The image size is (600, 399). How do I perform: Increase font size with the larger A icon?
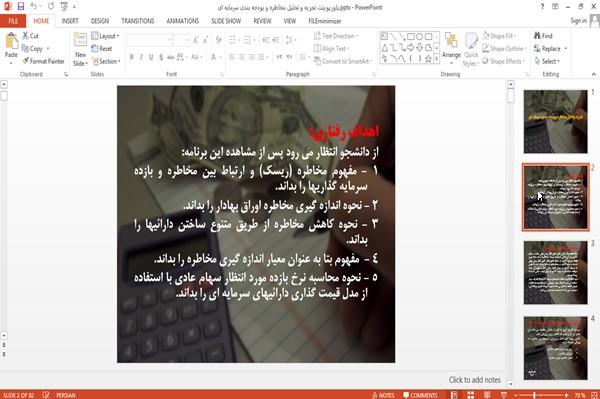pyautogui.click(x=196, y=40)
